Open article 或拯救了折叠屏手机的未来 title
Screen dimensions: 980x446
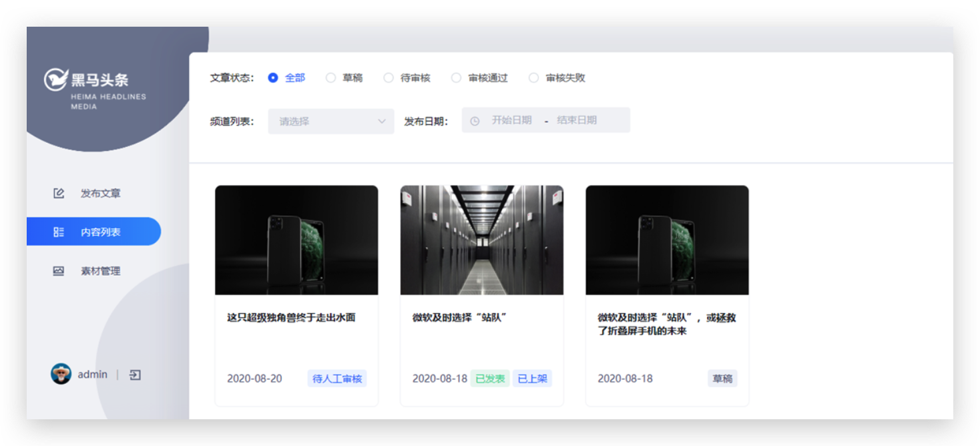pyautogui.click(x=667, y=324)
